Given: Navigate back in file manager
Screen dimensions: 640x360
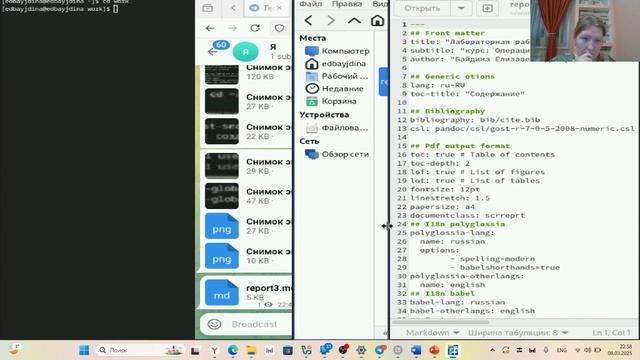Looking at the screenshot, I should [309, 20].
